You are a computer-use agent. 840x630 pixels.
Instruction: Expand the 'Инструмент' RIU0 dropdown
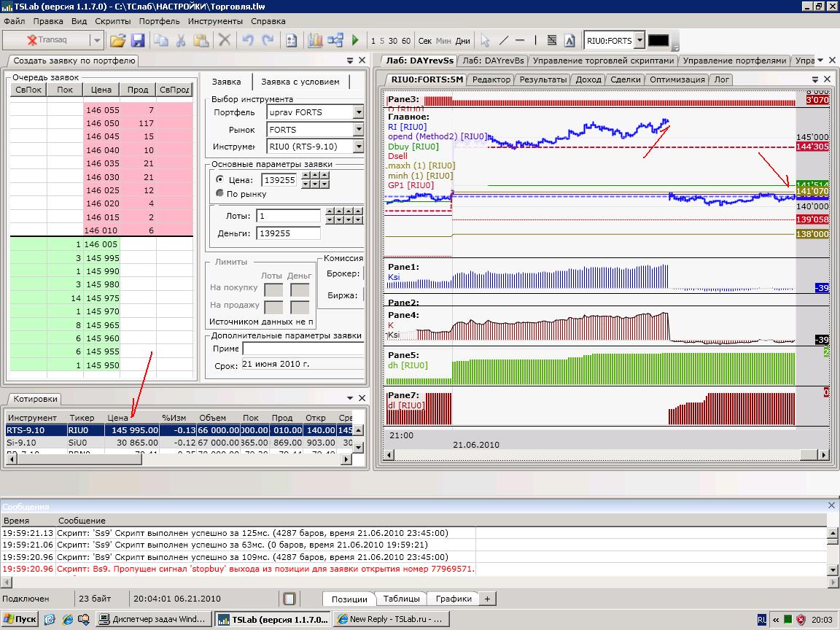tap(358, 147)
